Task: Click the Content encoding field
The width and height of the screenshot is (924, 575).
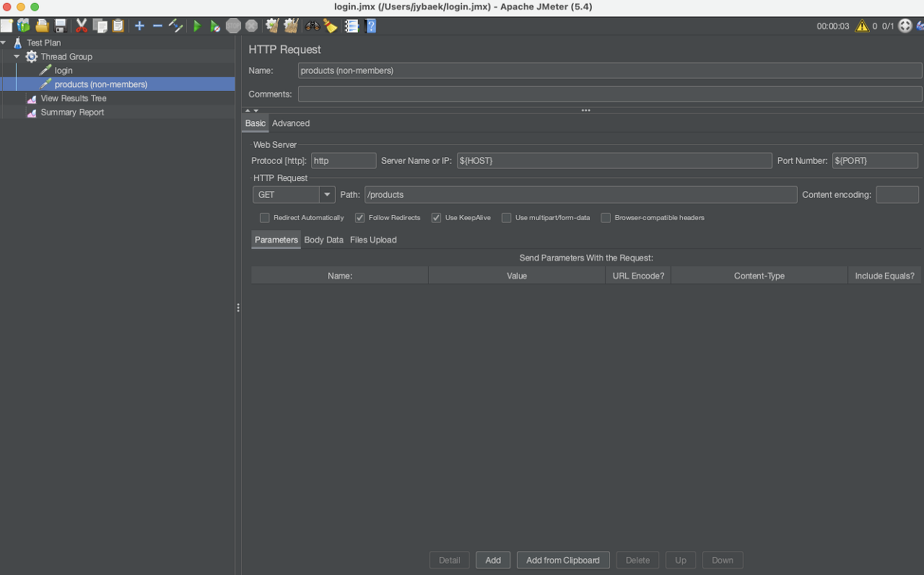Action: coord(897,195)
